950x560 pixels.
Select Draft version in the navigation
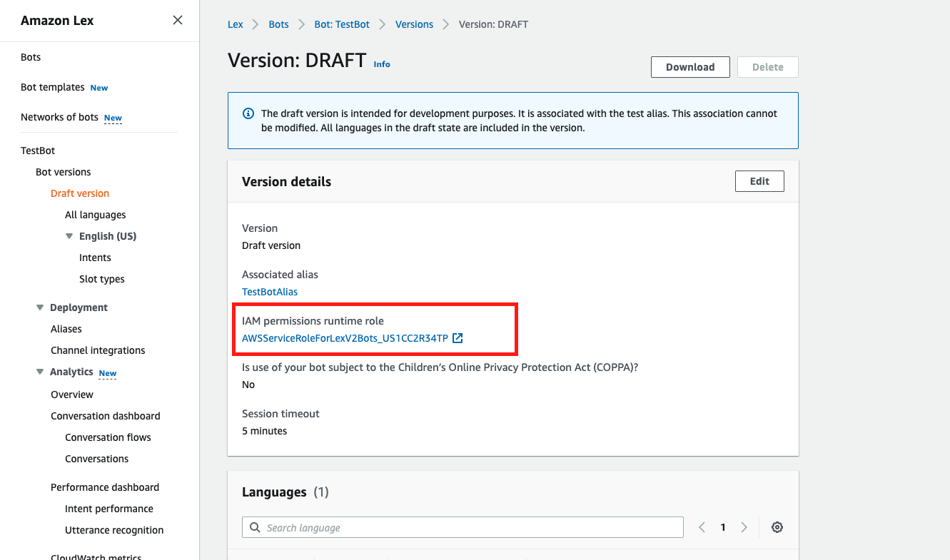[80, 193]
